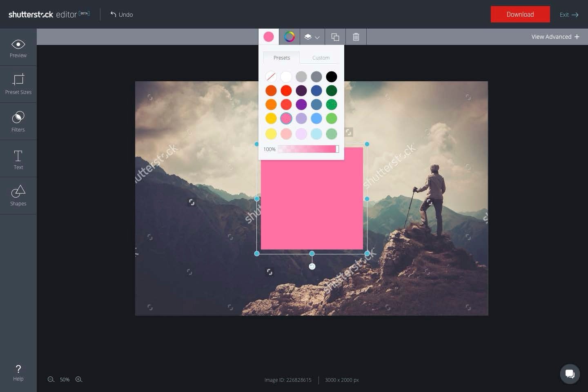
Task: Click the 50% zoom level text
Action: coord(65,380)
